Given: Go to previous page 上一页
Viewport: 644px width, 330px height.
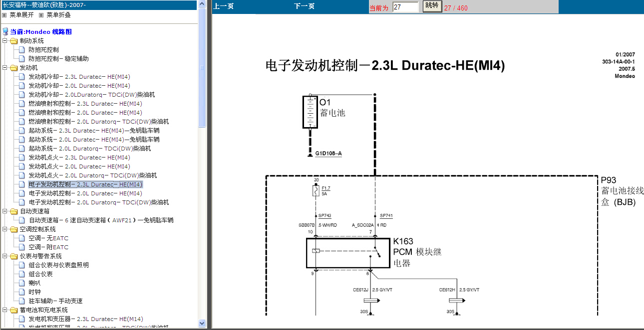Looking at the screenshot, I should point(223,7).
